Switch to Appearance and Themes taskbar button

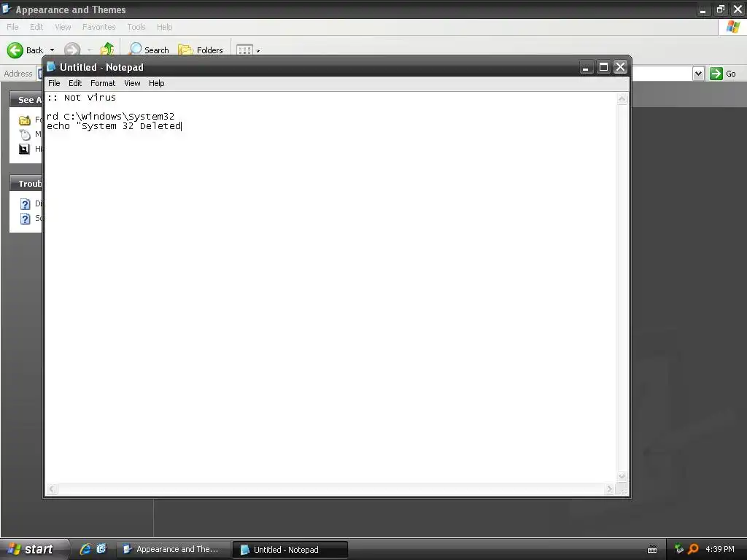click(172, 550)
